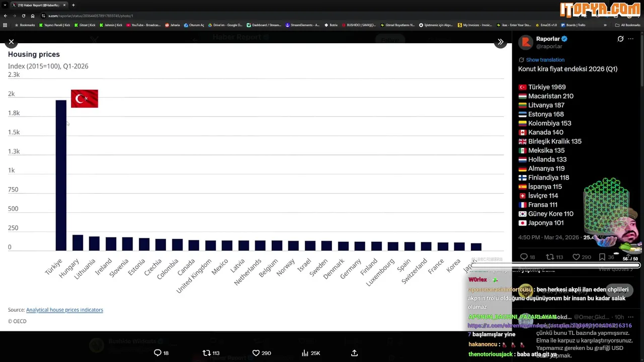
Task: Click the share icon under the photo
Action: tap(354, 353)
